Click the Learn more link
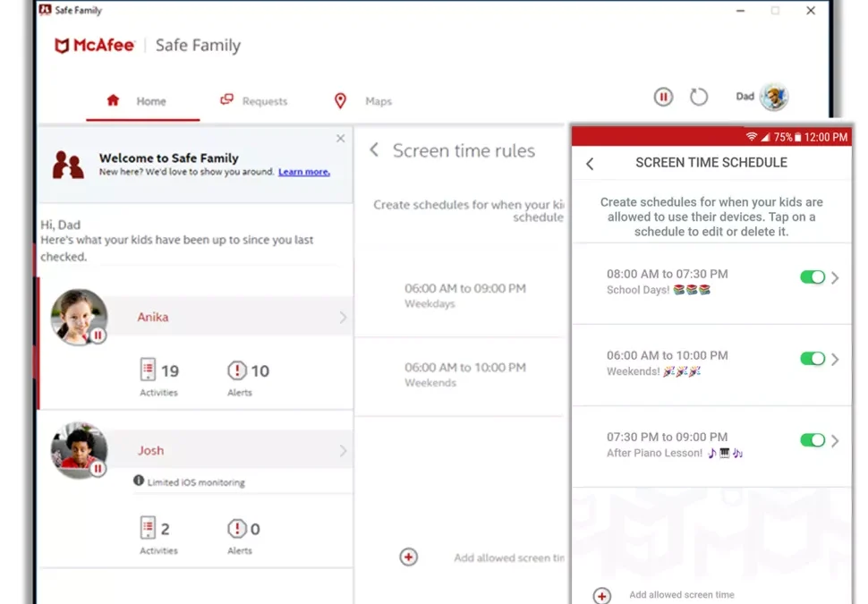The height and width of the screenshot is (604, 868). click(x=304, y=172)
